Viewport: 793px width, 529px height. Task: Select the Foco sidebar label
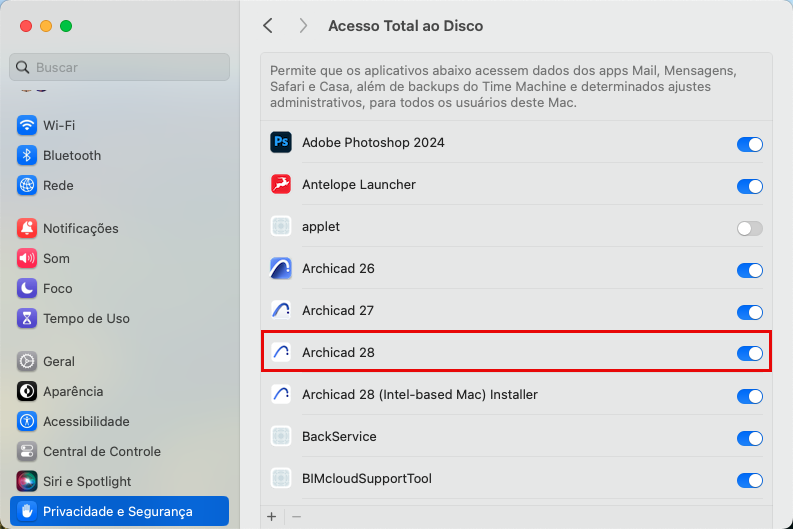pos(58,288)
